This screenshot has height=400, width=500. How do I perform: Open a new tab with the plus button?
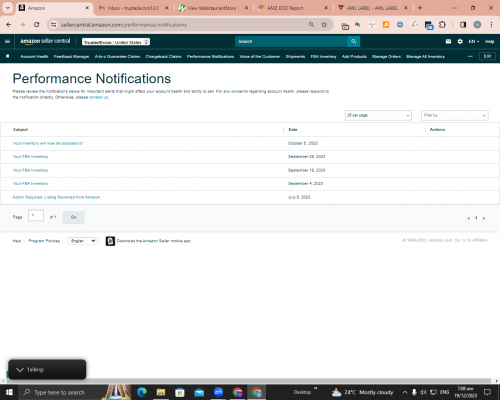[420, 8]
